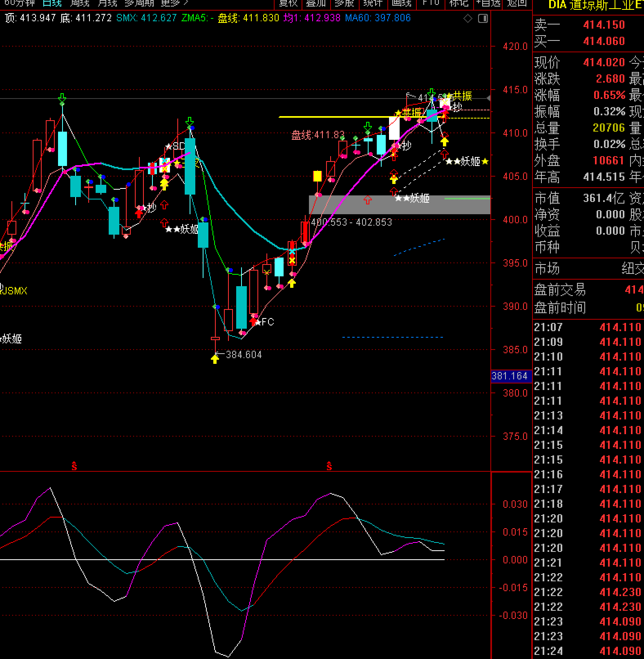Open the 复权 adjustment menu
The width and height of the screenshot is (644, 659).
tap(288, 3)
